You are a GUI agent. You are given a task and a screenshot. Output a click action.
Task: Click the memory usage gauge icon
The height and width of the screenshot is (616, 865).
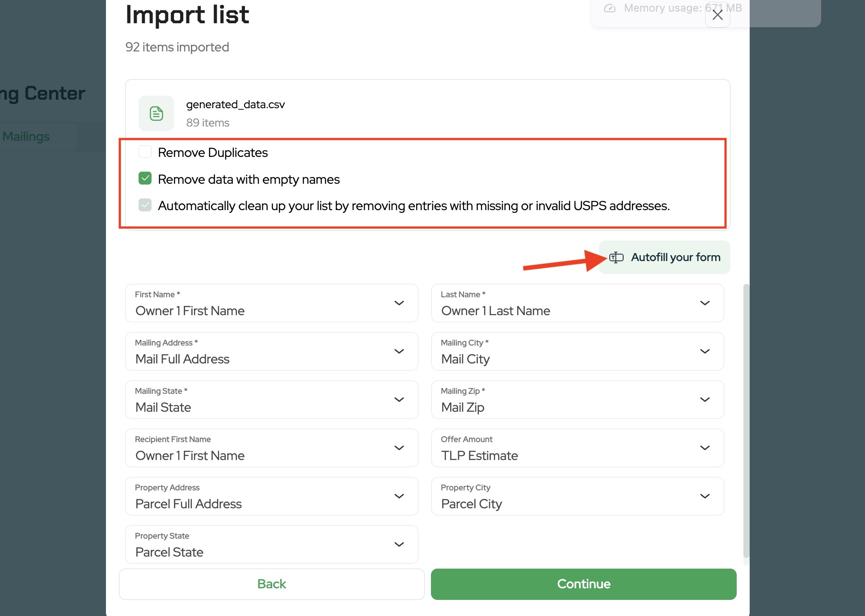click(x=610, y=8)
